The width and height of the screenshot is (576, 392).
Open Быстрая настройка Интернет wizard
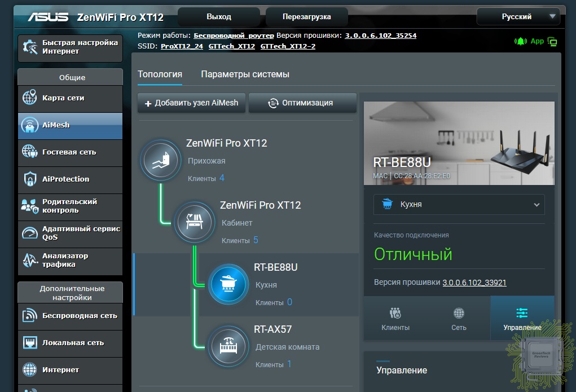pos(71,47)
